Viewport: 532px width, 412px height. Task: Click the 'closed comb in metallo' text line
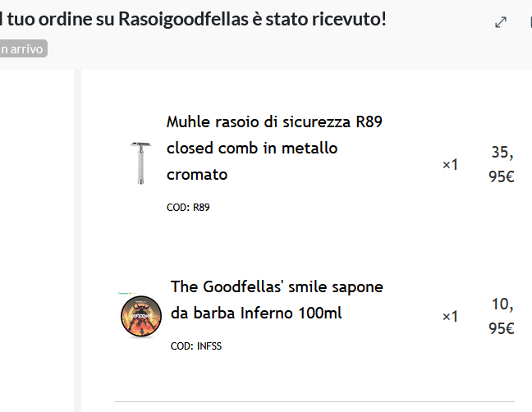click(252, 149)
